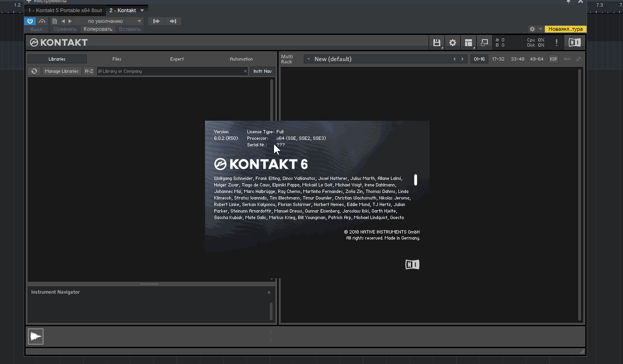The height and width of the screenshot is (364, 623).
Task: Click the minimized view icon in Kontakt header
Action: pos(484,43)
